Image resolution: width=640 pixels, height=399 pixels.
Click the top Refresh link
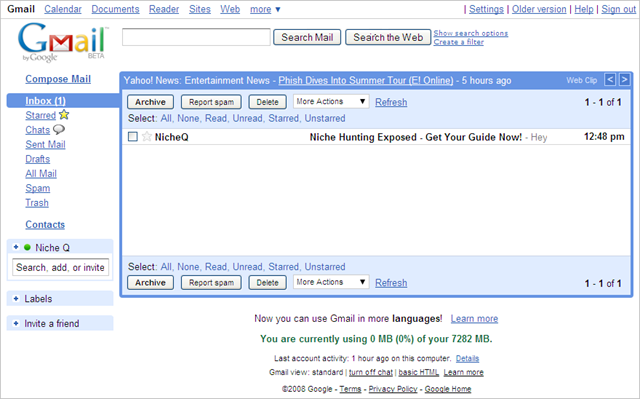(391, 102)
